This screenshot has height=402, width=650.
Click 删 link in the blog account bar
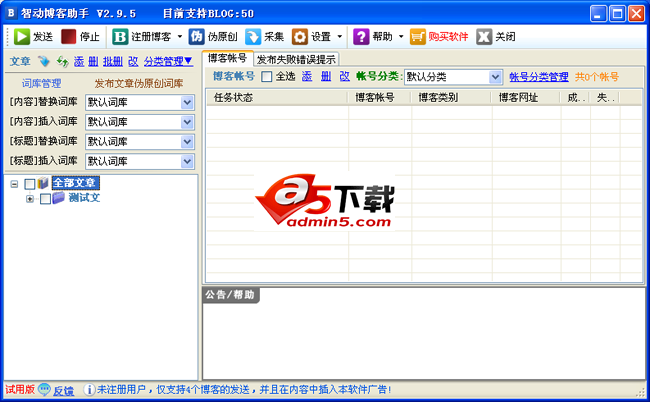point(326,76)
